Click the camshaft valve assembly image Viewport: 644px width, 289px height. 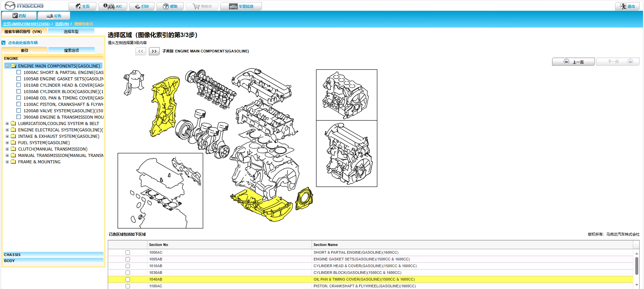[x=211, y=89]
